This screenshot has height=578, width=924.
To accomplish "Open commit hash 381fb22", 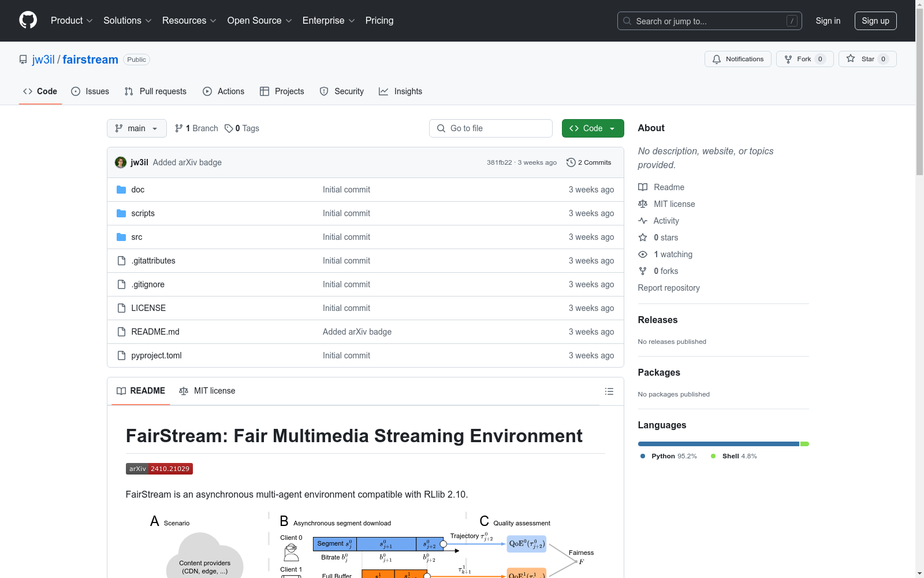I will pyautogui.click(x=500, y=162).
